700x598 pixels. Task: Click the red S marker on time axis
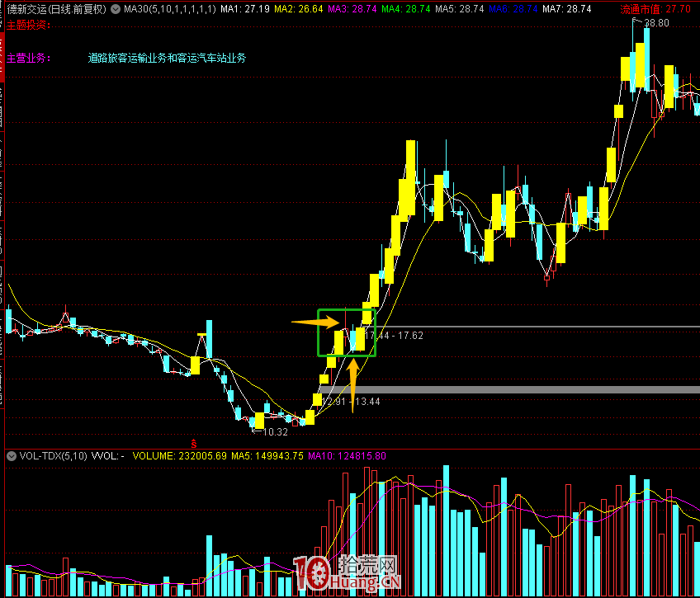coord(194,444)
